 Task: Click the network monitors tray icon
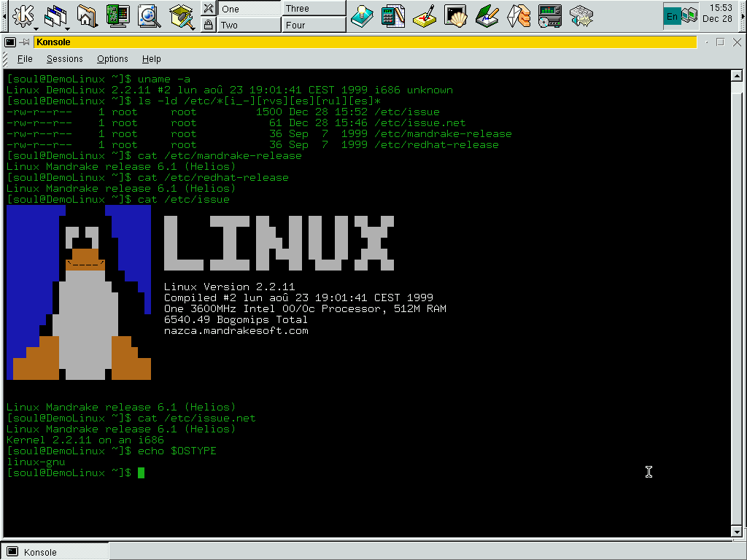pyautogui.click(x=689, y=16)
